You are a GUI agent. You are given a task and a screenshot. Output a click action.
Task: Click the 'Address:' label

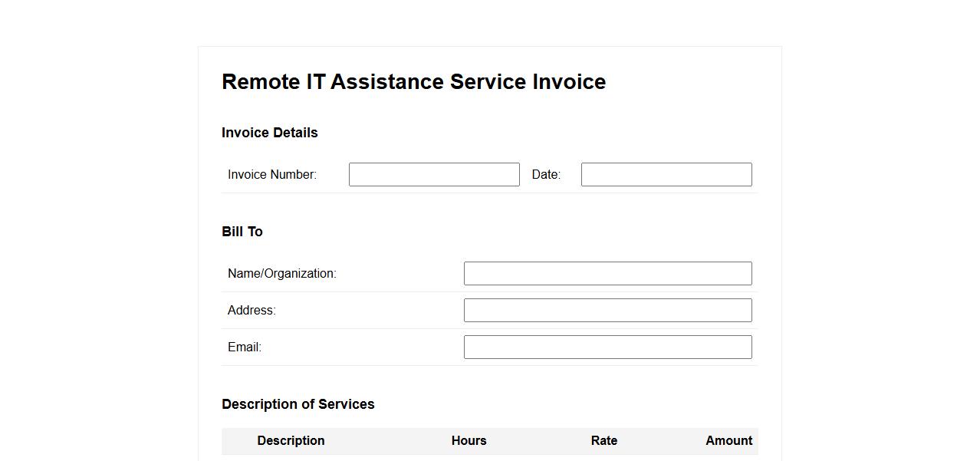pyautogui.click(x=252, y=310)
